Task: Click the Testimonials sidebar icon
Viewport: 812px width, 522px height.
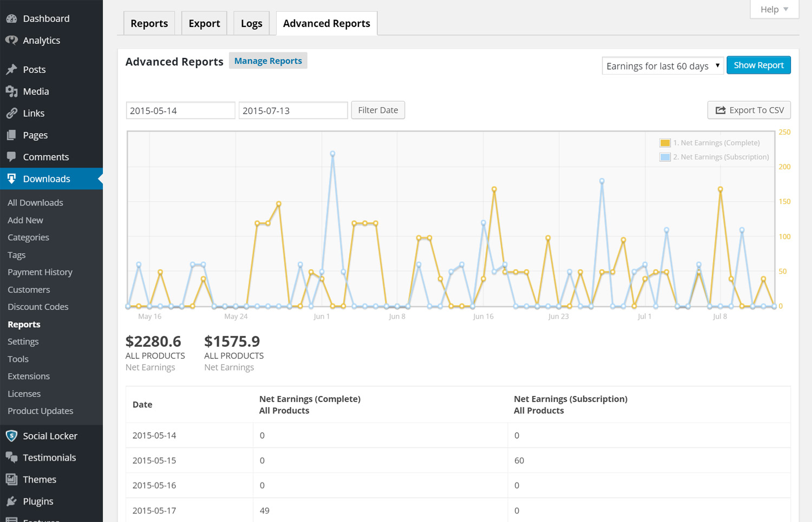Action: click(11, 458)
